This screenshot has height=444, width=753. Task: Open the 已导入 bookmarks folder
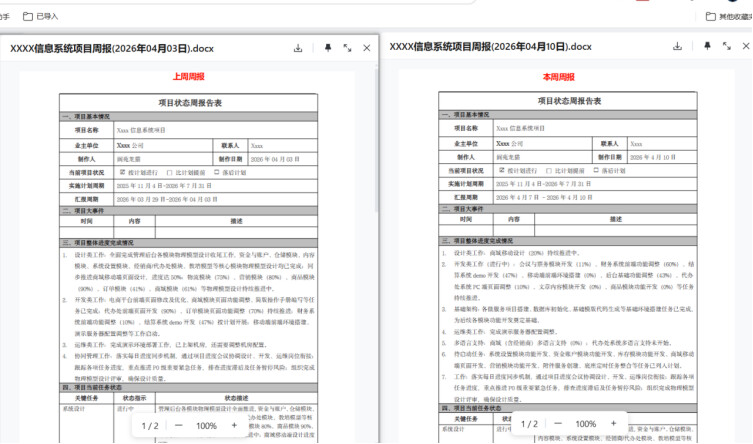point(40,16)
